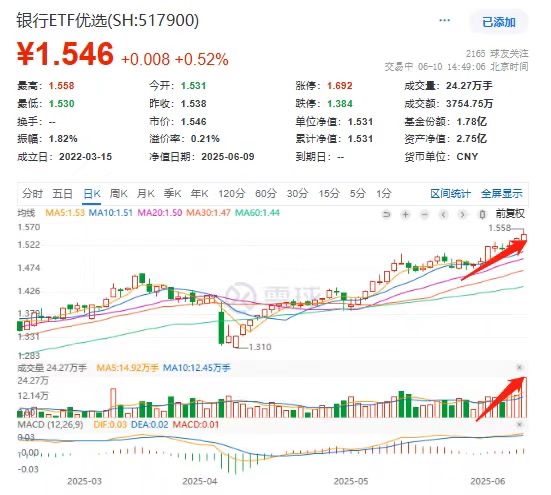The height and width of the screenshot is (495, 551).
Task: Select the 年K tab
Action: tap(200, 193)
